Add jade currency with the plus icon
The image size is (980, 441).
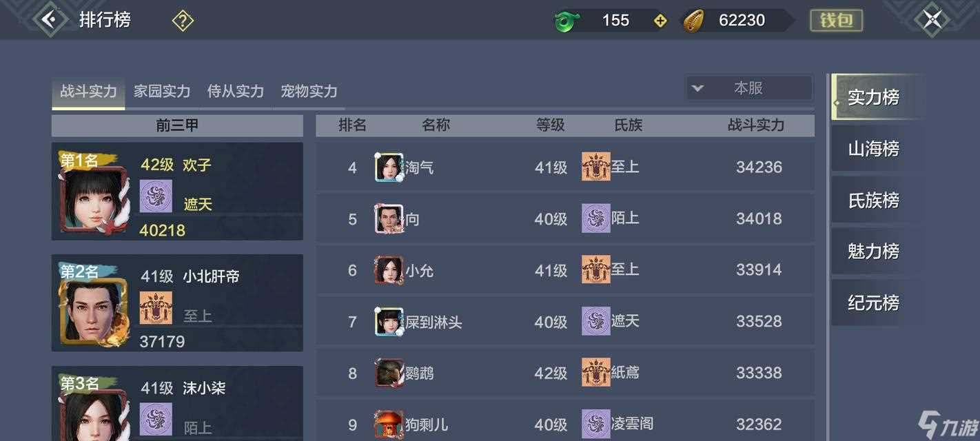[660, 21]
